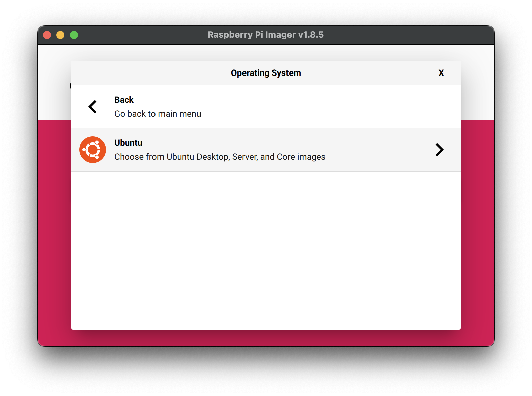Click the 'Raspberry Pi Imager v1.8.5' title
This screenshot has width=532, height=396.
[266, 35]
